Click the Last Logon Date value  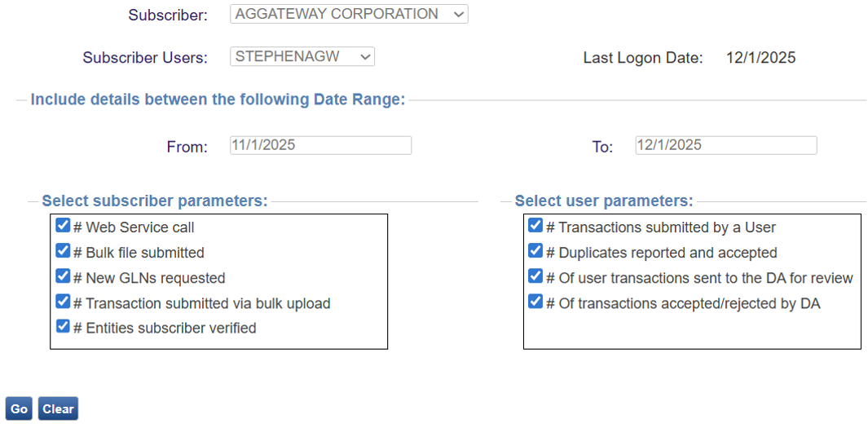(x=760, y=58)
